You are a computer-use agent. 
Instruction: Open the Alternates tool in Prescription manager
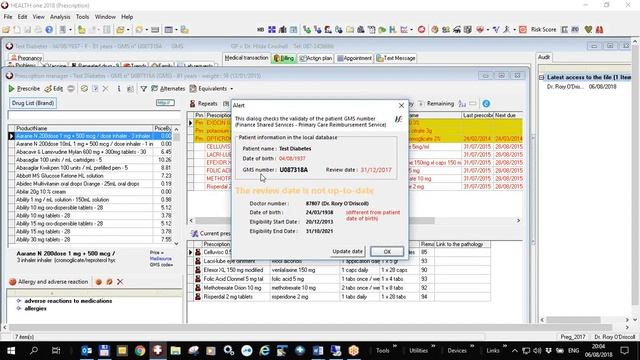point(168,89)
